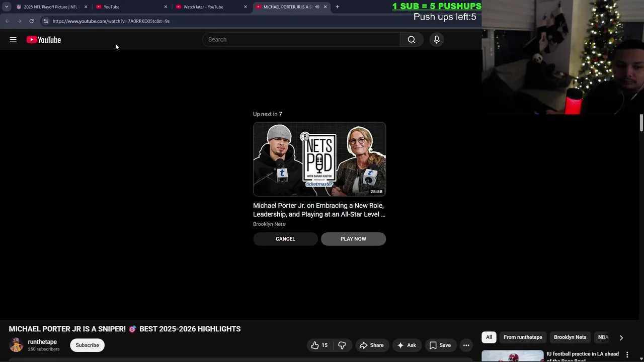644x362 pixels.
Task: Reload the page in browser toolbar
Action: tap(31, 21)
